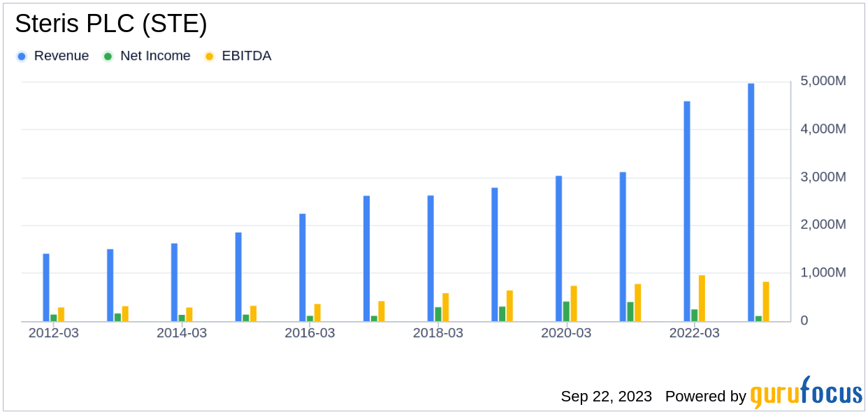Image resolution: width=868 pixels, height=414 pixels.
Task: Select the yellow EBITDA bar for 2022-03
Action: [702, 298]
